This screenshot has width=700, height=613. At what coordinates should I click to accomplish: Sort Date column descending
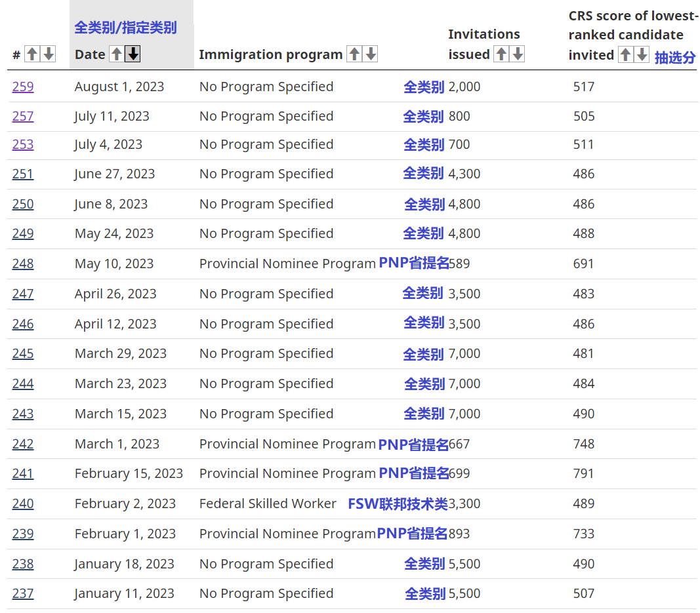click(133, 54)
